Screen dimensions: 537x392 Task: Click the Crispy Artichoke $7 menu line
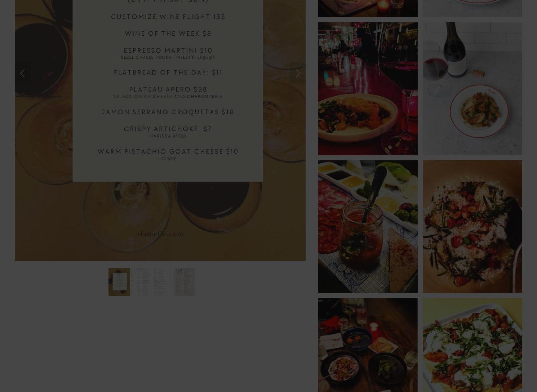168,129
